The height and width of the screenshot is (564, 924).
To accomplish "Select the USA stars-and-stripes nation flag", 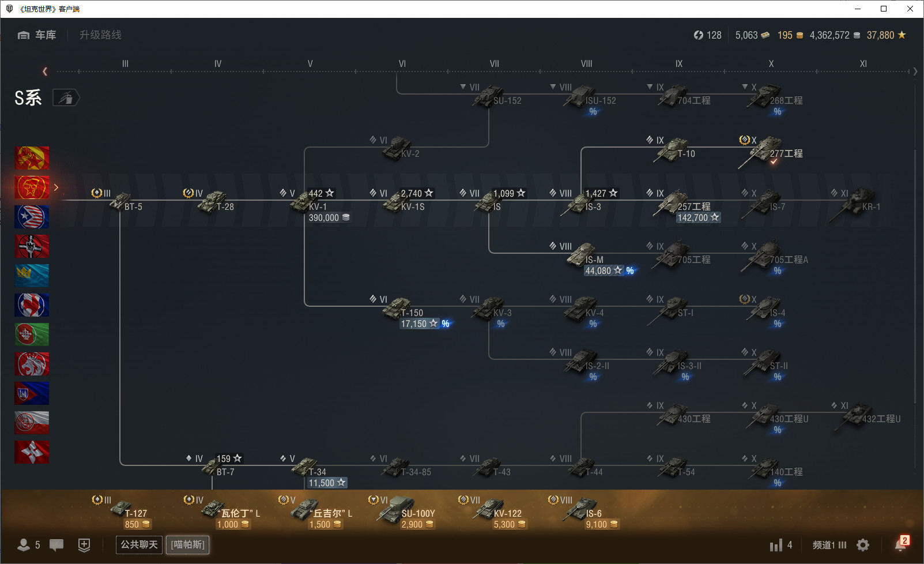I will [32, 217].
